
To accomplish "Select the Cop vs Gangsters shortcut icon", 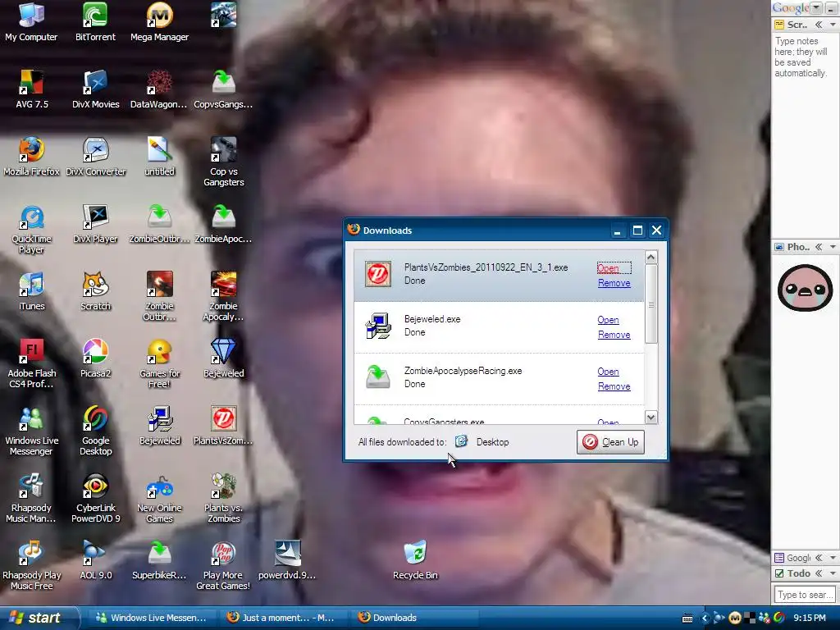I will point(224,162).
